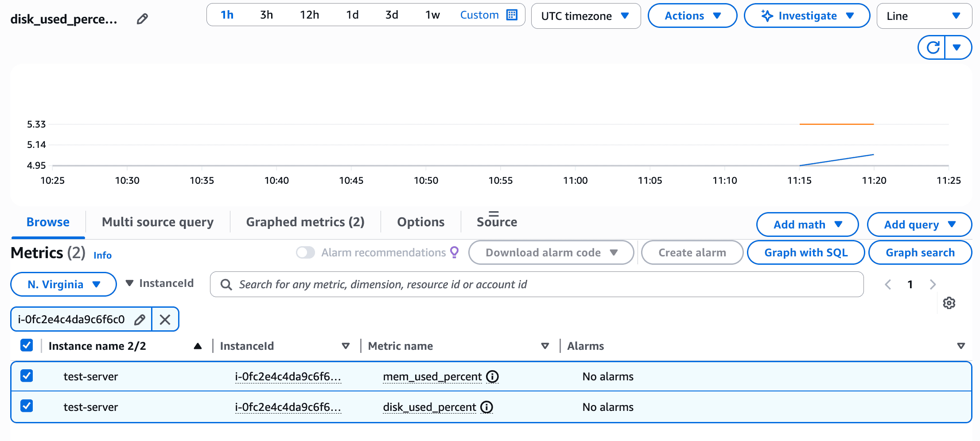Click info icon next to mem_used_percent
The height and width of the screenshot is (441, 980).
coord(492,376)
